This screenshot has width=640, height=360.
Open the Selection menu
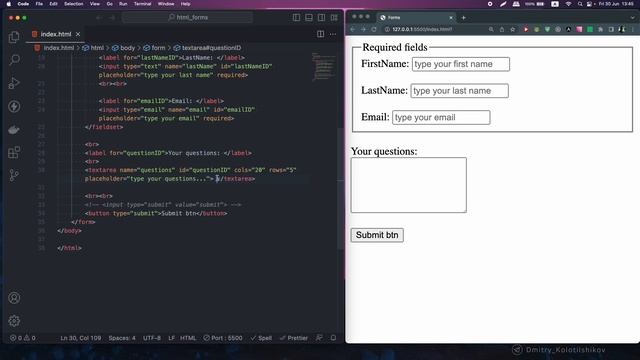73,4
